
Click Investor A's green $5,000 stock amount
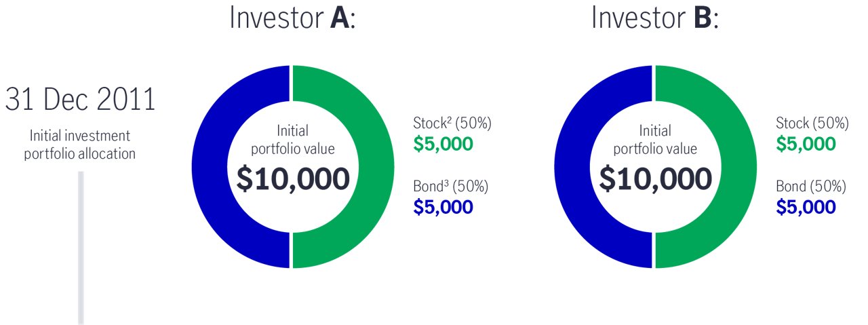[443, 144]
